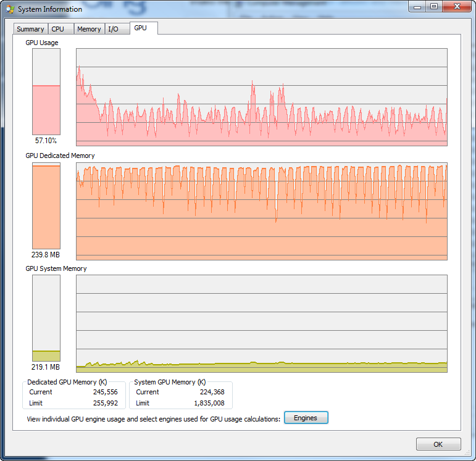The height and width of the screenshot is (461, 476).
Task: Maximize the System Information window
Action: click(433, 6)
